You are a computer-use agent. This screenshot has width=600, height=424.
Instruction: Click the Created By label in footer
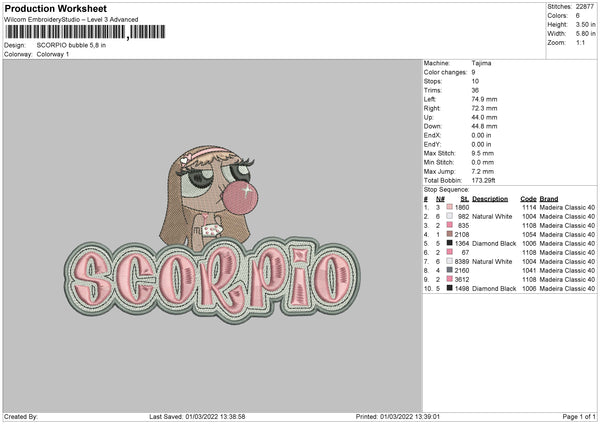click(x=21, y=416)
